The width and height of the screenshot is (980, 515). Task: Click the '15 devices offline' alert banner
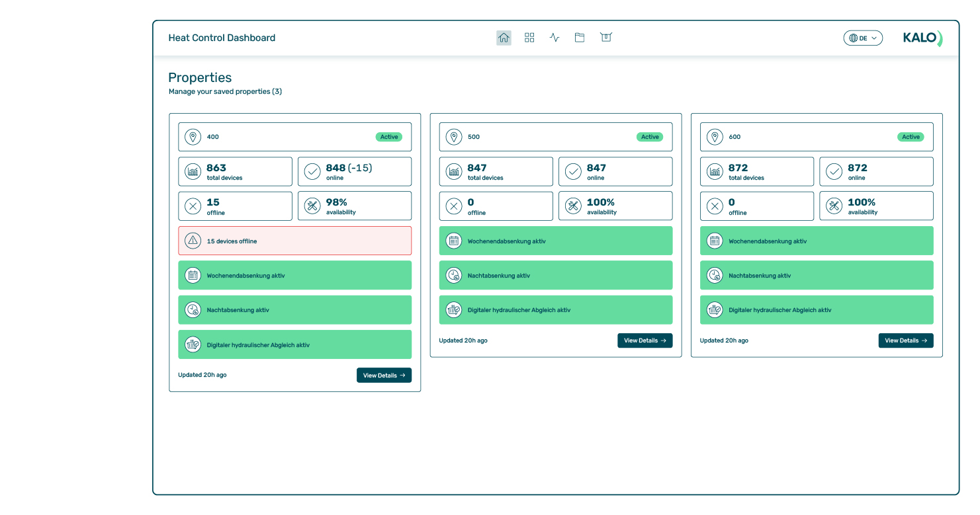point(294,241)
